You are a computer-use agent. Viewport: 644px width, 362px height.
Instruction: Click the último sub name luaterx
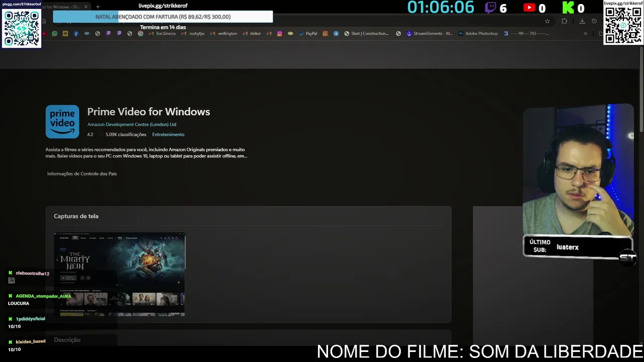point(568,247)
